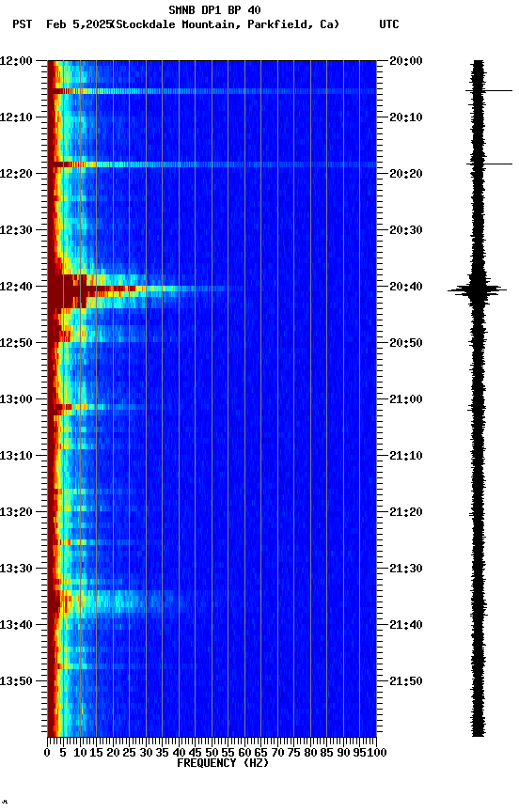Click the '13:00' PST axis label
The image size is (519, 812).
(16, 399)
